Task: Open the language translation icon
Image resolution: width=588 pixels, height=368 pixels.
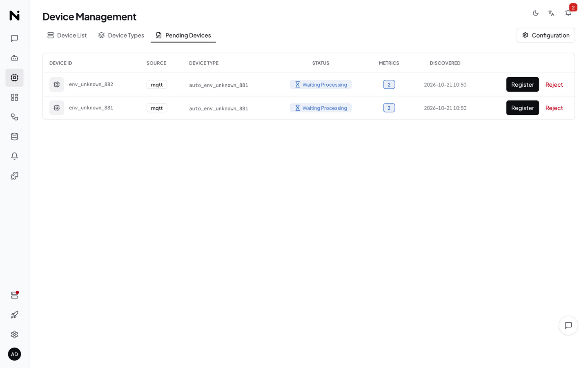Action: [x=551, y=13]
